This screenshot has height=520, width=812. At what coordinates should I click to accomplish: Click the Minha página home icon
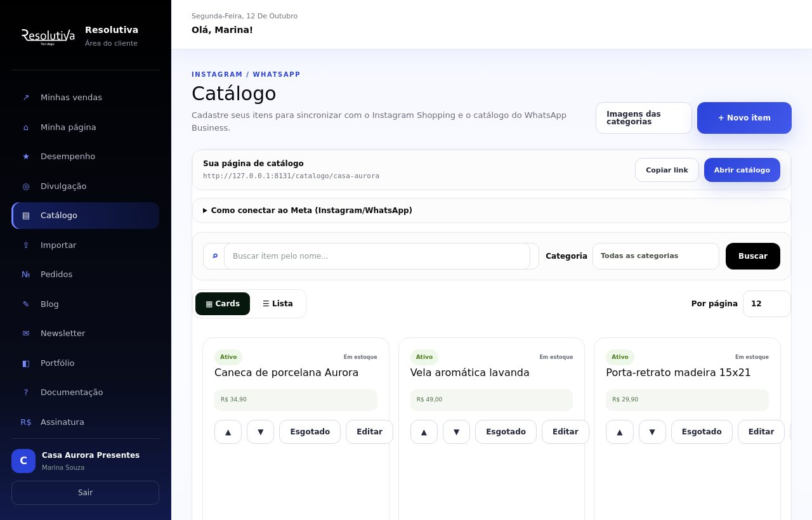[26, 127]
